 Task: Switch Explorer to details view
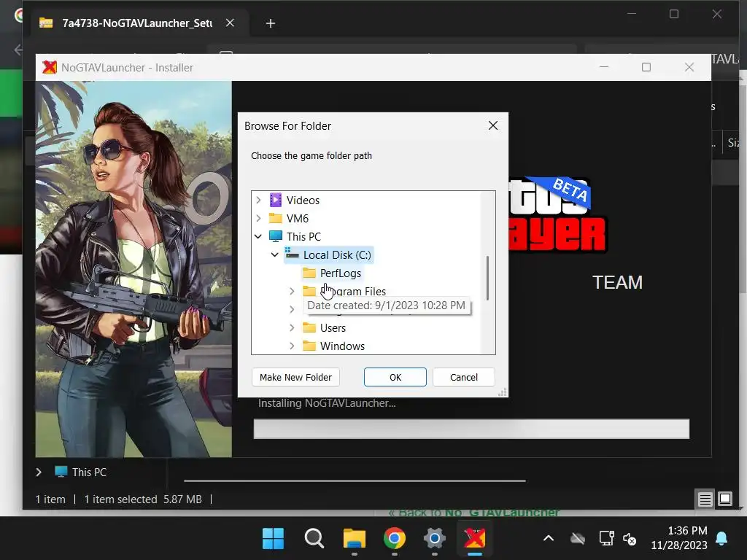pyautogui.click(x=705, y=499)
